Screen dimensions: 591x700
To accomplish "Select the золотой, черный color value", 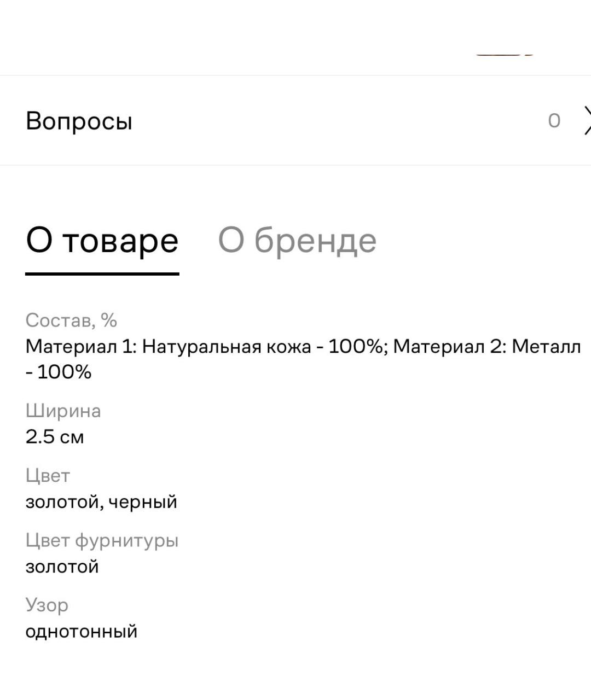I will [102, 501].
